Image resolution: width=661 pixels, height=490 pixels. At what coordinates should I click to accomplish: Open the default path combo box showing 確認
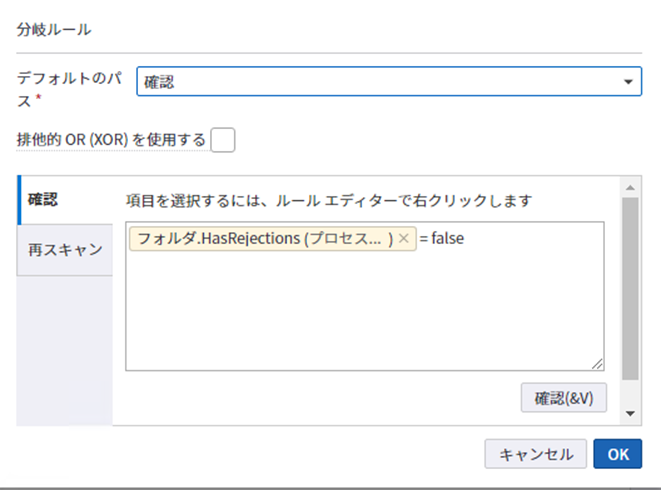point(380,82)
